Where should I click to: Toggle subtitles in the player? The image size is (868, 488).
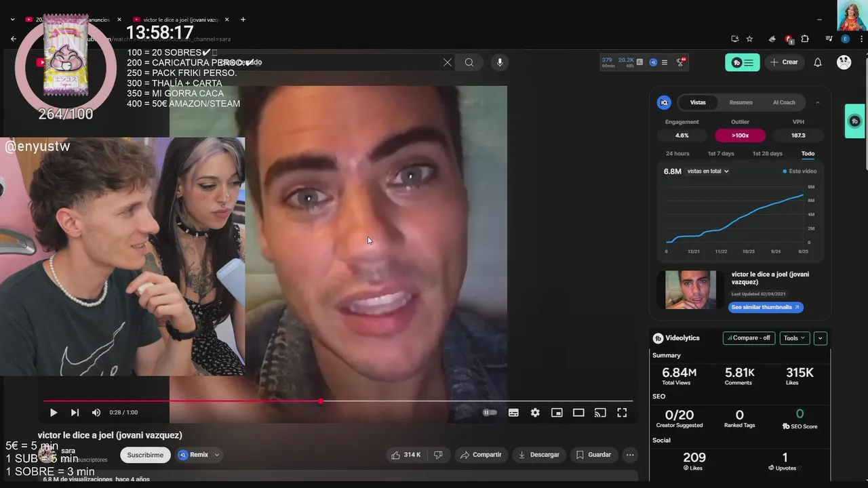[513, 412]
